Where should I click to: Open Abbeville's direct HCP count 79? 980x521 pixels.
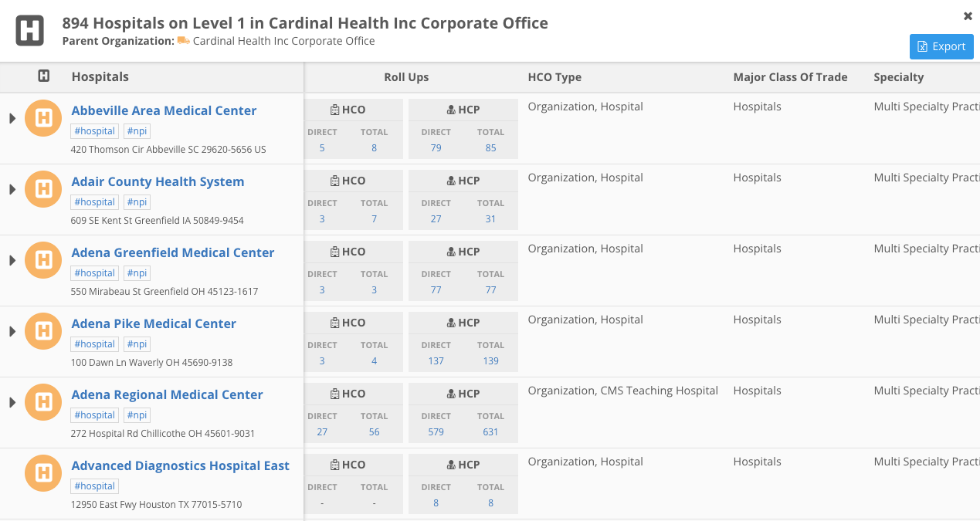tap(436, 148)
